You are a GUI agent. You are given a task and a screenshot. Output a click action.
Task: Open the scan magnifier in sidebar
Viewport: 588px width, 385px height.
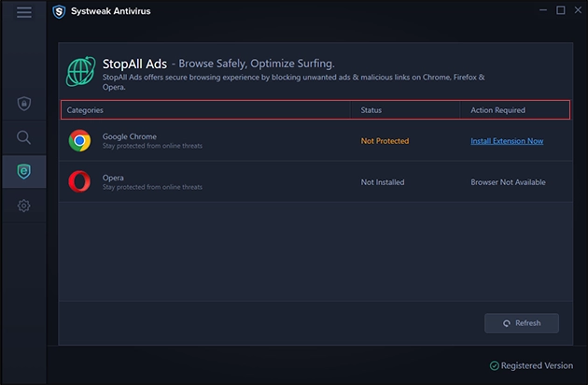24,137
